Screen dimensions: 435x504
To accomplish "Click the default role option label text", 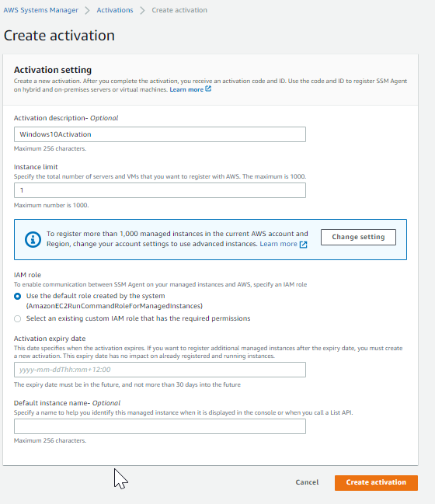I will [114, 301].
